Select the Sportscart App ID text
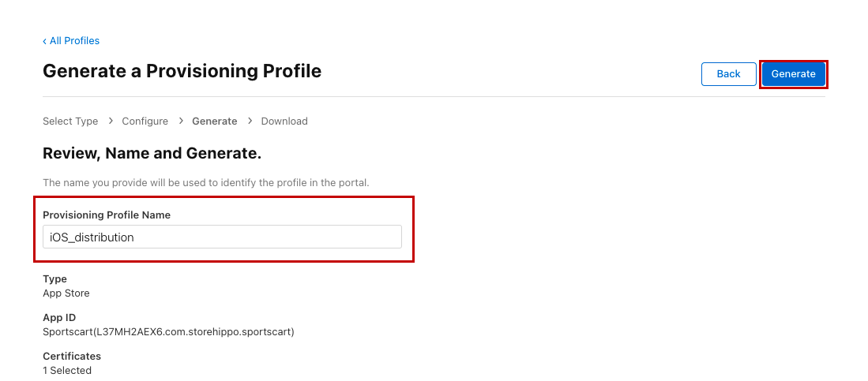The width and height of the screenshot is (868, 381). tap(168, 332)
